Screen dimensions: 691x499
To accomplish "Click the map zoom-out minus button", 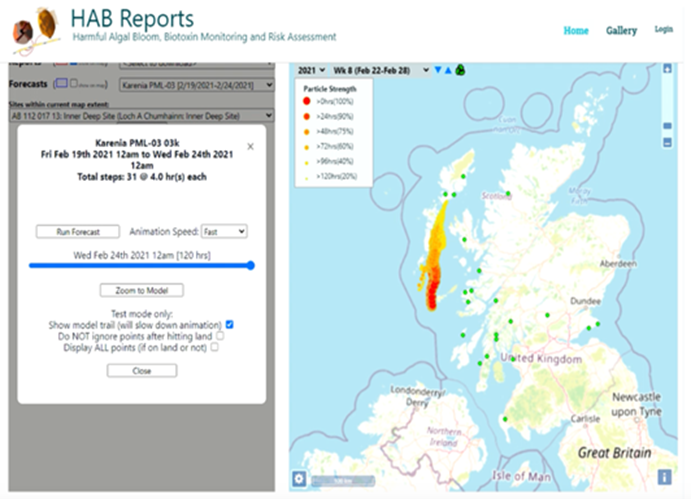I will 668,143.
